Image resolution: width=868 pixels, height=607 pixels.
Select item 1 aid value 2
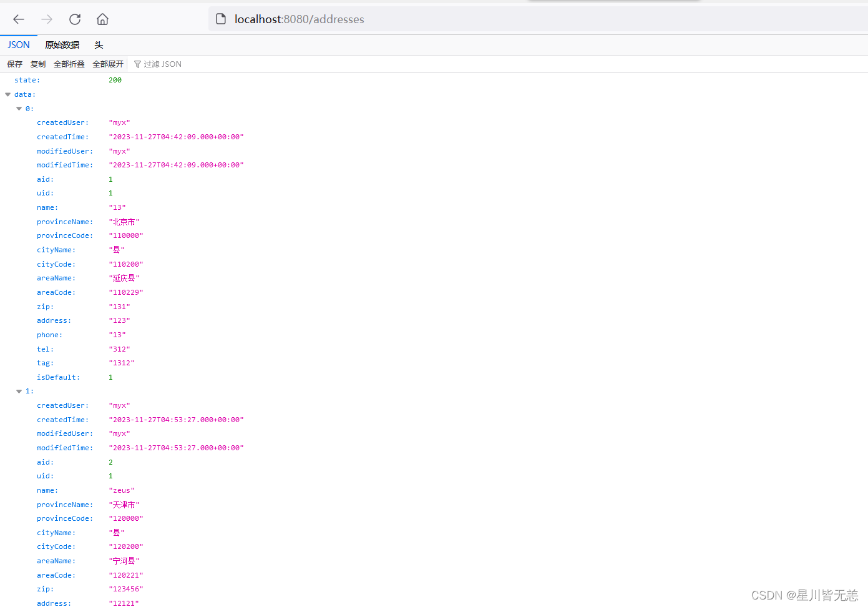pos(110,462)
